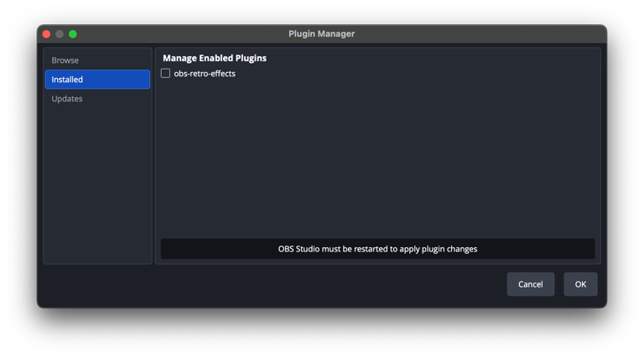This screenshot has height=357, width=644.
Task: Minimize the window using the yellow button
Action: [60, 34]
